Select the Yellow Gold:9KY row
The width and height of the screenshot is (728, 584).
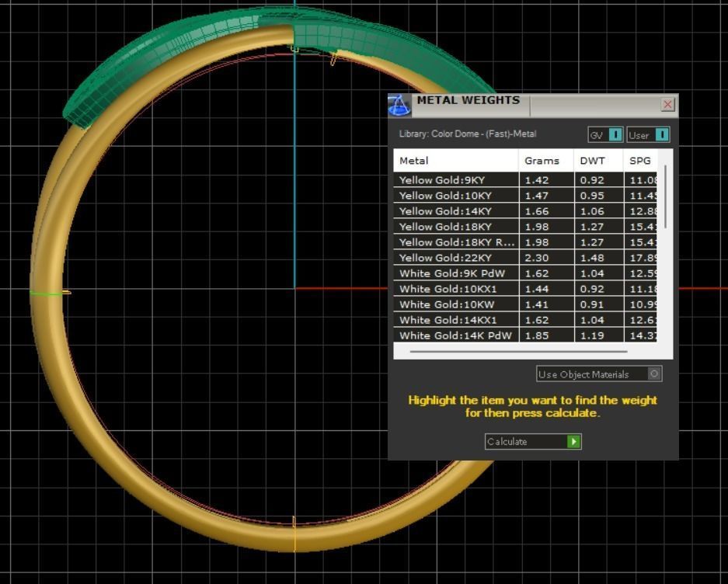pyautogui.click(x=525, y=180)
